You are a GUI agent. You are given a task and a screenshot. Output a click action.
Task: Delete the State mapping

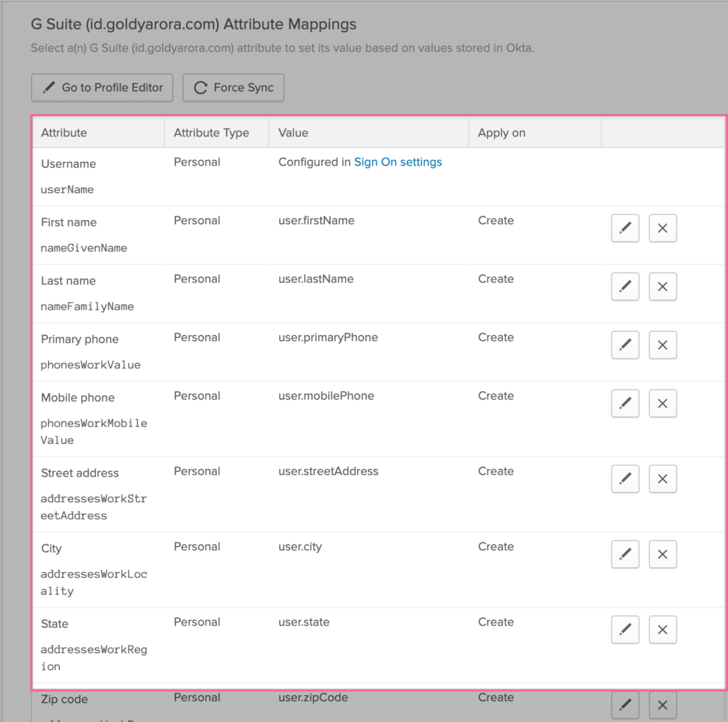662,630
